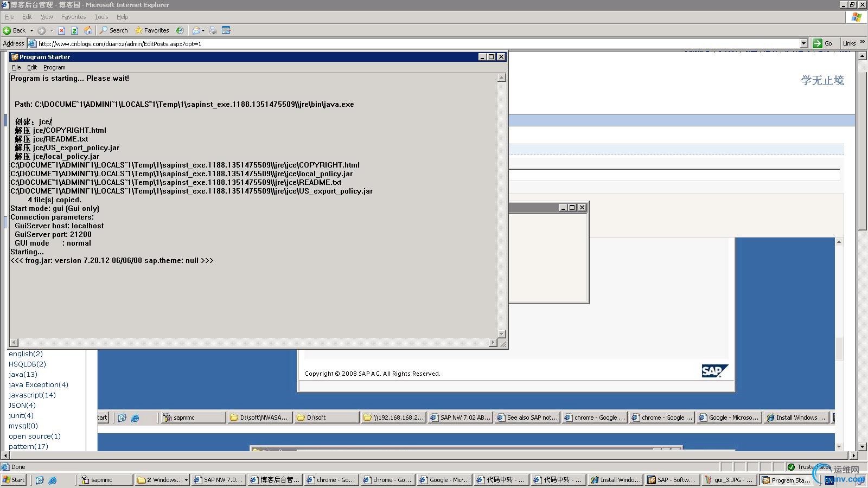Open the IE View menu
Viewport: 868px width, 488px height.
coord(47,17)
